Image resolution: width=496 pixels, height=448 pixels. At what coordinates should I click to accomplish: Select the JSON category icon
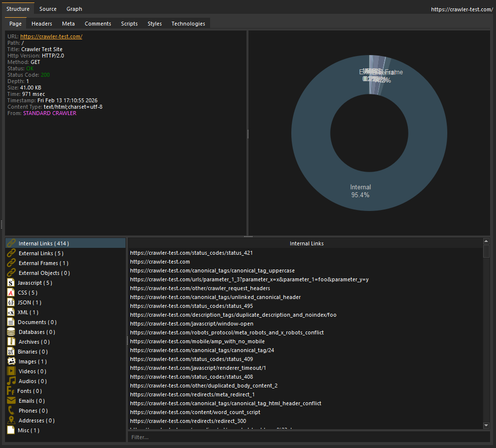[x=11, y=302]
